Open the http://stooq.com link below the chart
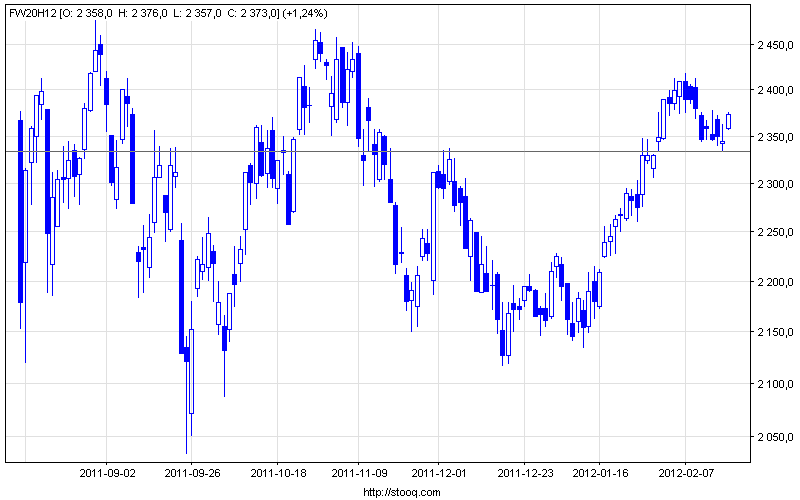 [402, 492]
